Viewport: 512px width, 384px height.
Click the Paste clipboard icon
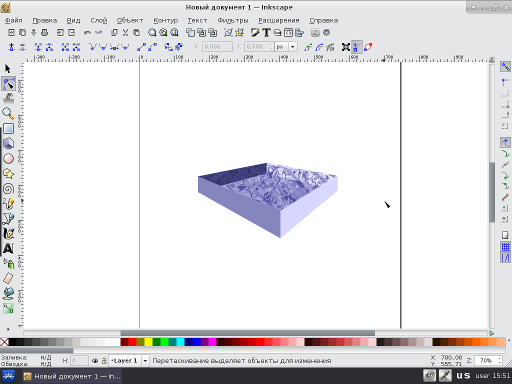(x=136, y=33)
